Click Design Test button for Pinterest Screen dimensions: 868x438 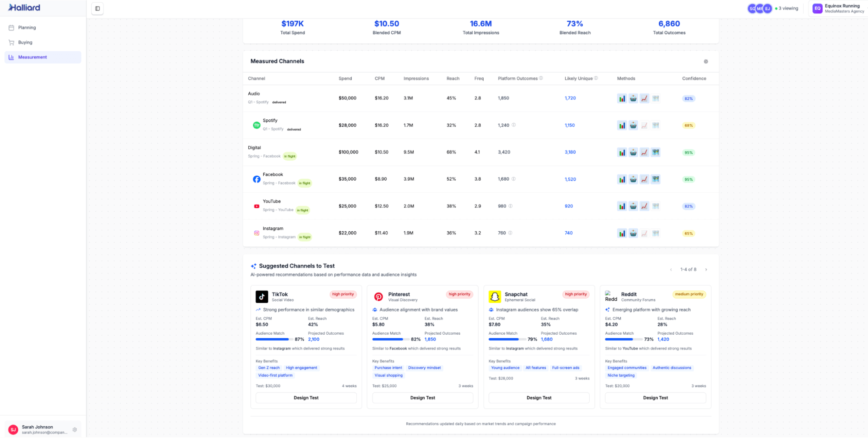pos(422,398)
